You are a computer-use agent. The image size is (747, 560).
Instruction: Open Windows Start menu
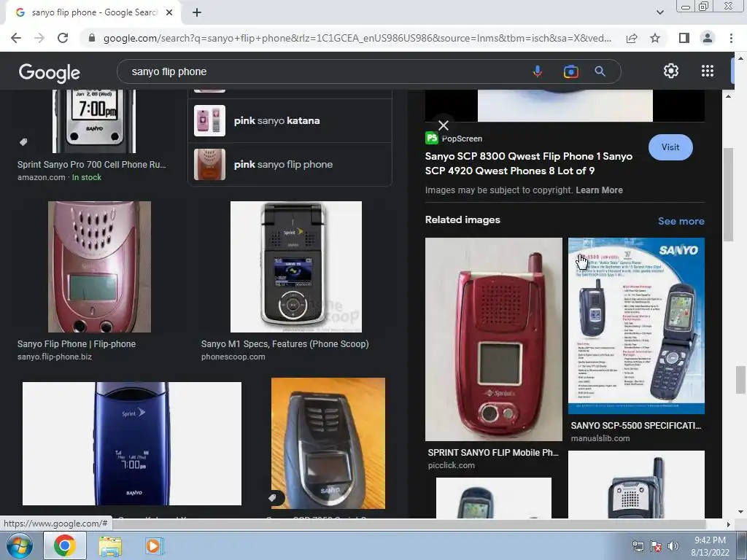tap(19, 545)
